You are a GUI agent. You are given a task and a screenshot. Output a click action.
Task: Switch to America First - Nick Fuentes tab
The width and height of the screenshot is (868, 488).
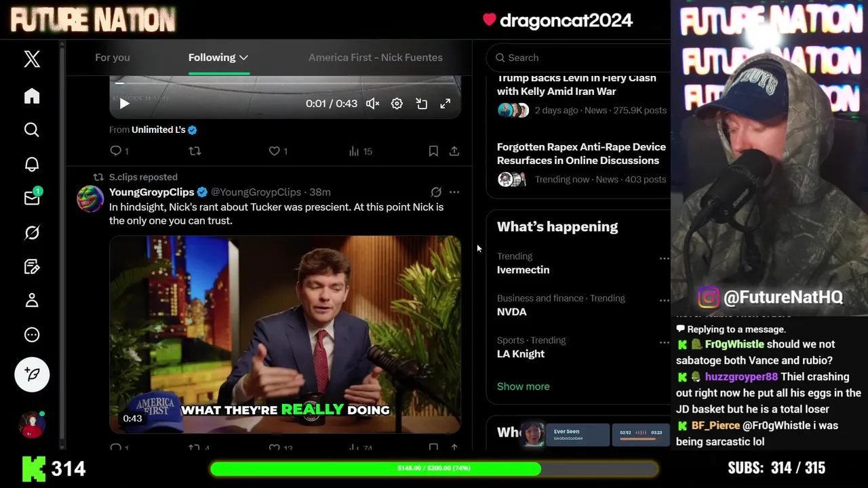coord(376,58)
